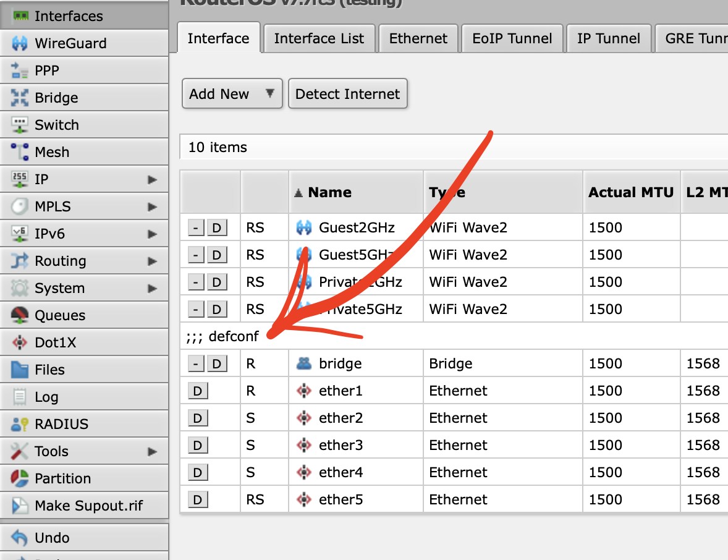Switch to the Interface List tab

point(319,38)
